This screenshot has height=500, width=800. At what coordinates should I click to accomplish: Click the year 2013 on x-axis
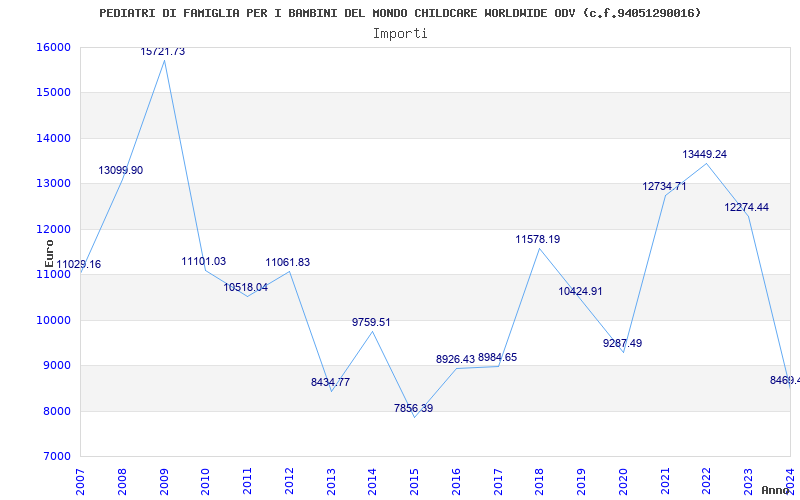(x=331, y=481)
